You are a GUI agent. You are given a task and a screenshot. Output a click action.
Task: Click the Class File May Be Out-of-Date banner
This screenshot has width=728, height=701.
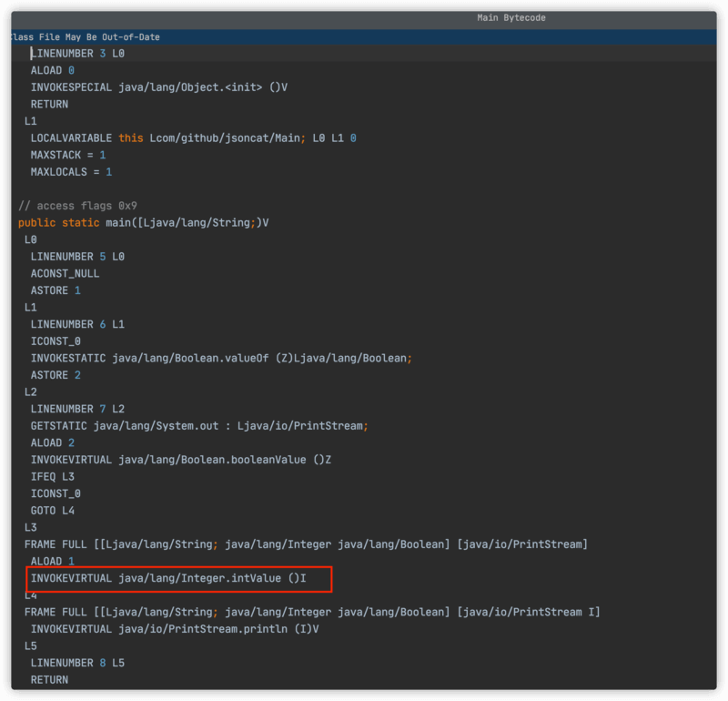pos(84,36)
